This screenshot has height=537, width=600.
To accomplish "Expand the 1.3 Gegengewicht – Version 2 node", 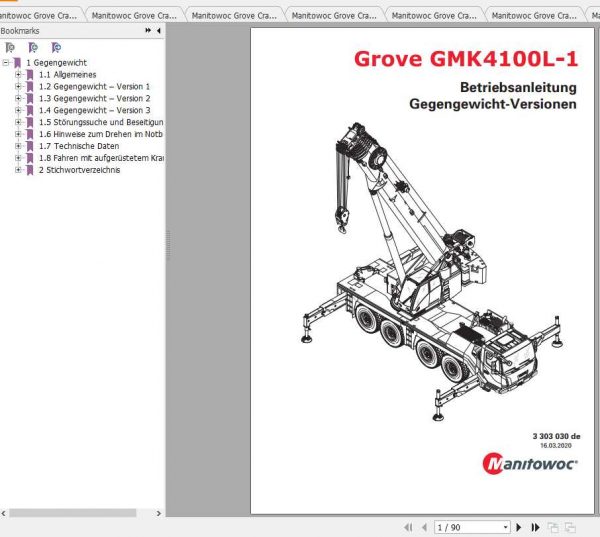I will [x=18, y=98].
